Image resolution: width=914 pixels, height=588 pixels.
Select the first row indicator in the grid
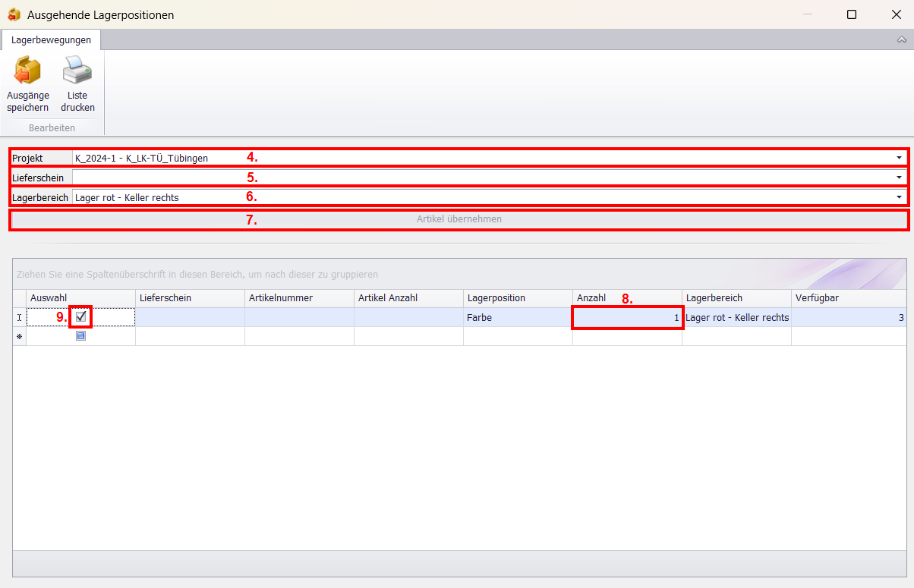(x=20, y=318)
